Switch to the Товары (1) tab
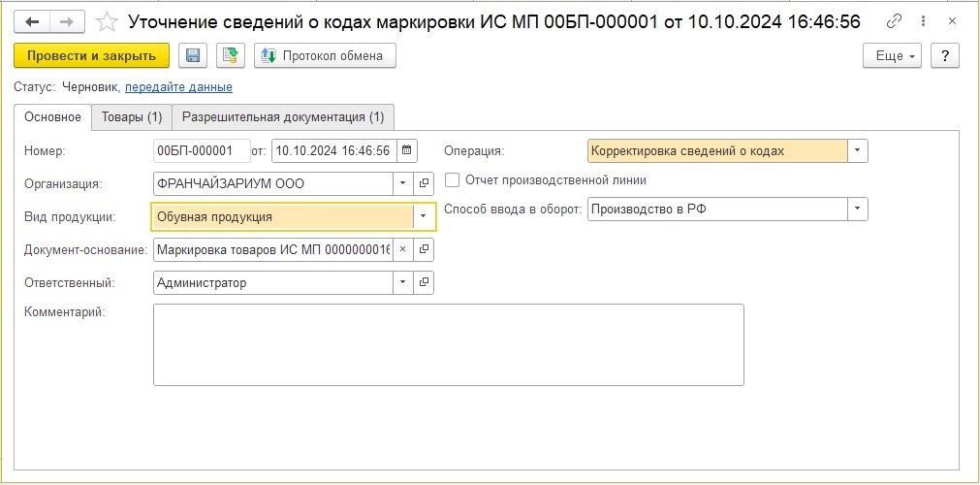The width and height of the screenshot is (980, 485). 131,117
